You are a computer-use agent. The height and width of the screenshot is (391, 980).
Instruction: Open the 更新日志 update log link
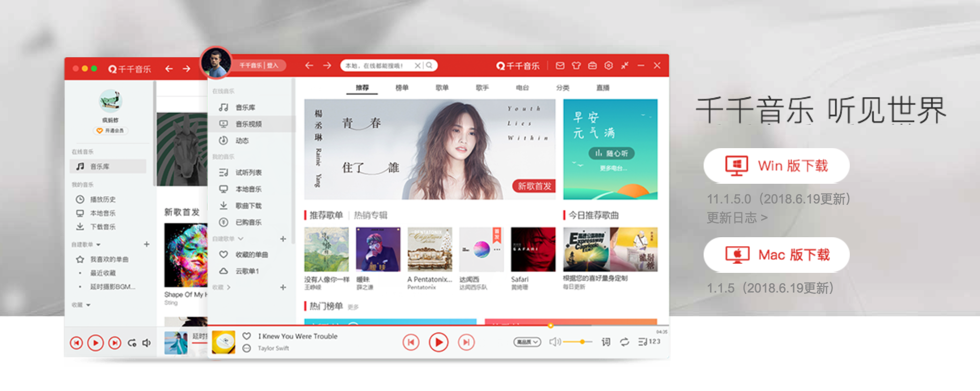(x=737, y=218)
